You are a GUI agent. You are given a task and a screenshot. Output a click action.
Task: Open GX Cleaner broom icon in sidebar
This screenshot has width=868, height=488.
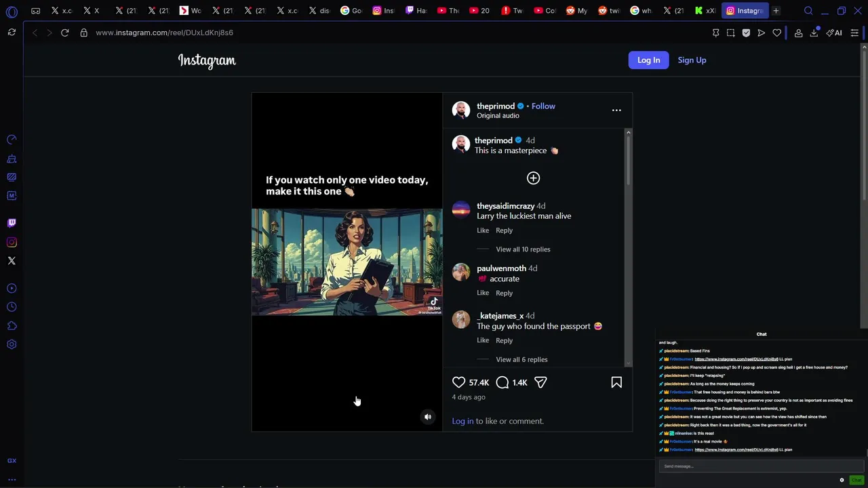coord(12,159)
